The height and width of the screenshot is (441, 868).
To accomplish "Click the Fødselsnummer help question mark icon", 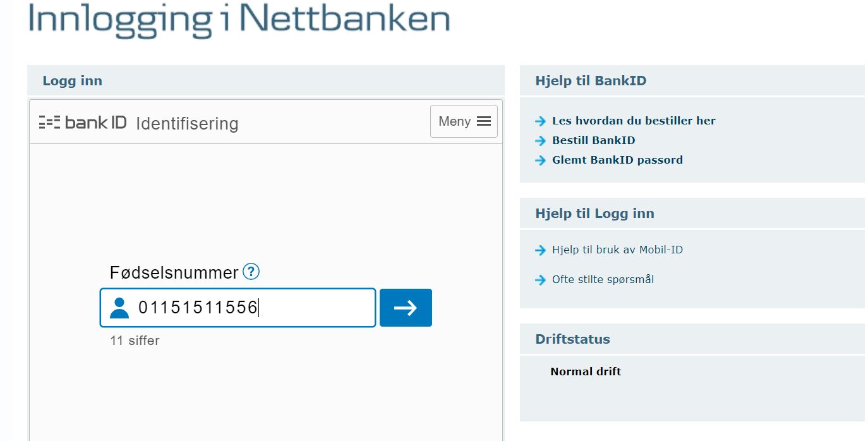I will 251,272.
